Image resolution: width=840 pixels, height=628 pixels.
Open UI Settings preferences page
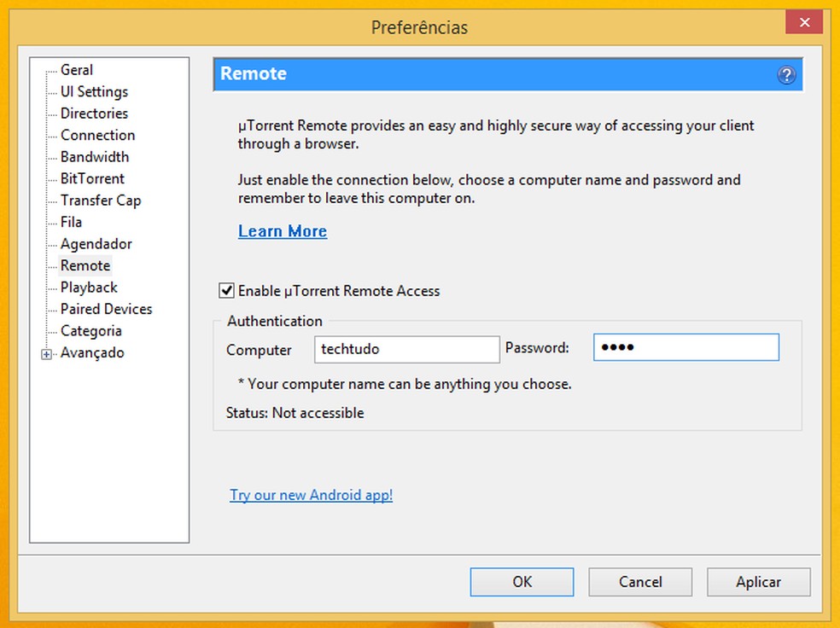coord(94,91)
